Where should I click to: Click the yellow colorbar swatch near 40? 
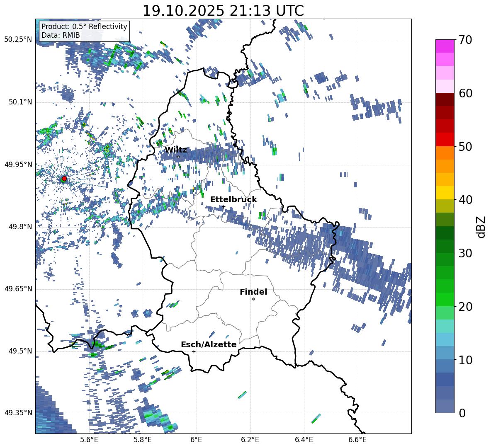point(445,193)
